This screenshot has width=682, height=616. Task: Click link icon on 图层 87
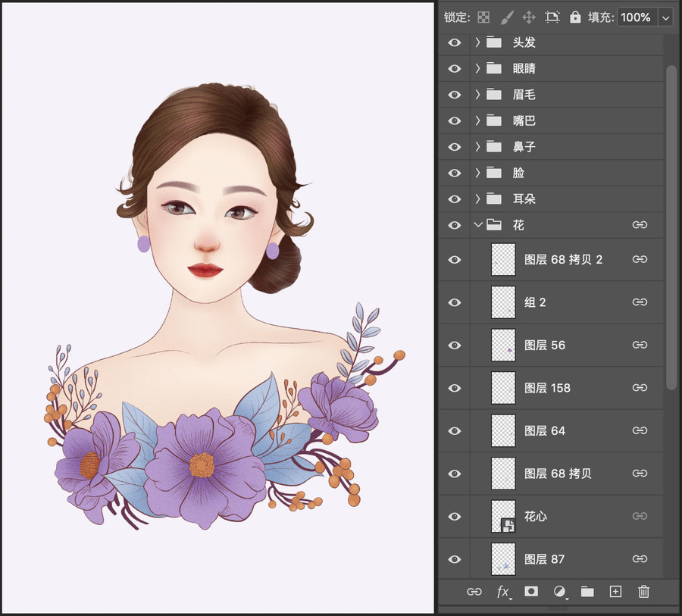(x=640, y=559)
